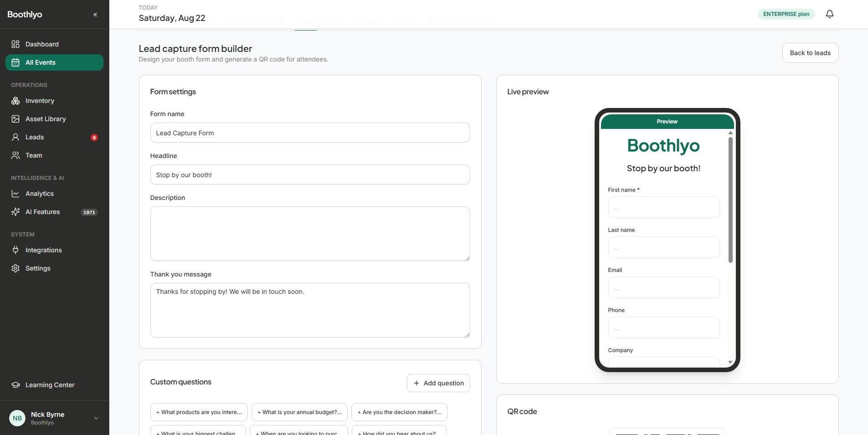
Task: Click the ENTERPRISE plan badge
Action: point(786,14)
